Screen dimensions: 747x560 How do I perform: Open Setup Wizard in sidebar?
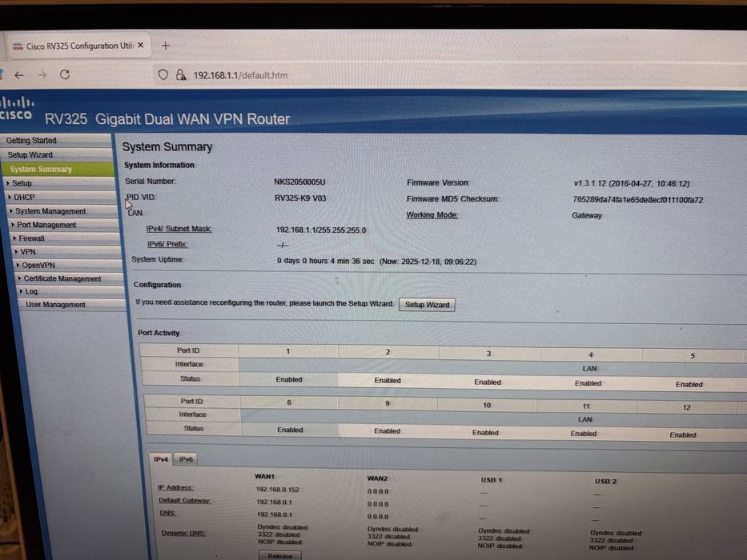coord(57,154)
